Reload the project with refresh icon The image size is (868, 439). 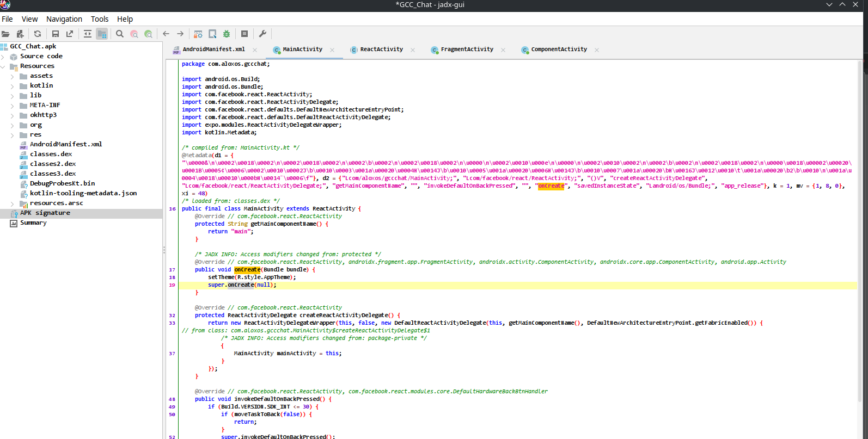(x=38, y=34)
